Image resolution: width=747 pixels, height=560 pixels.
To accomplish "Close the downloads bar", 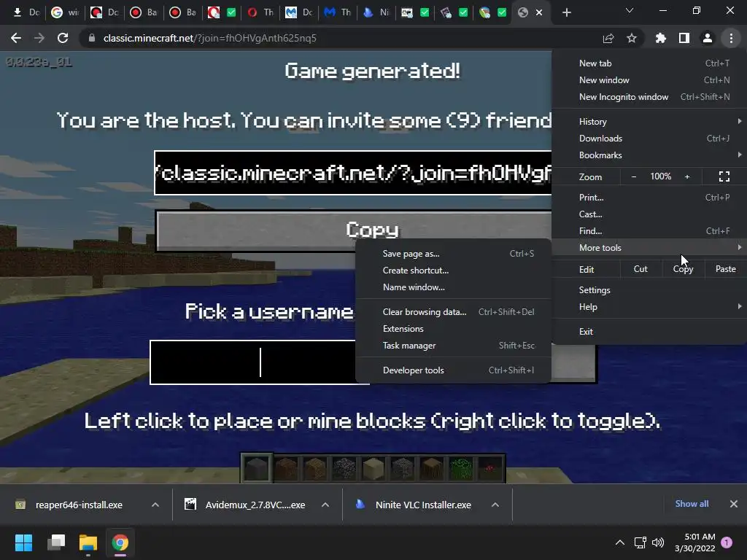I will coord(734,504).
